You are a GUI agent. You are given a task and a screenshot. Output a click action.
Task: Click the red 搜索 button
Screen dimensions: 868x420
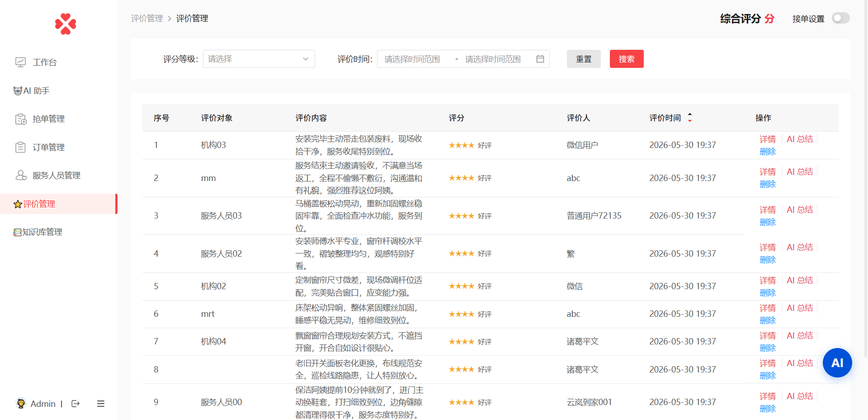point(627,59)
